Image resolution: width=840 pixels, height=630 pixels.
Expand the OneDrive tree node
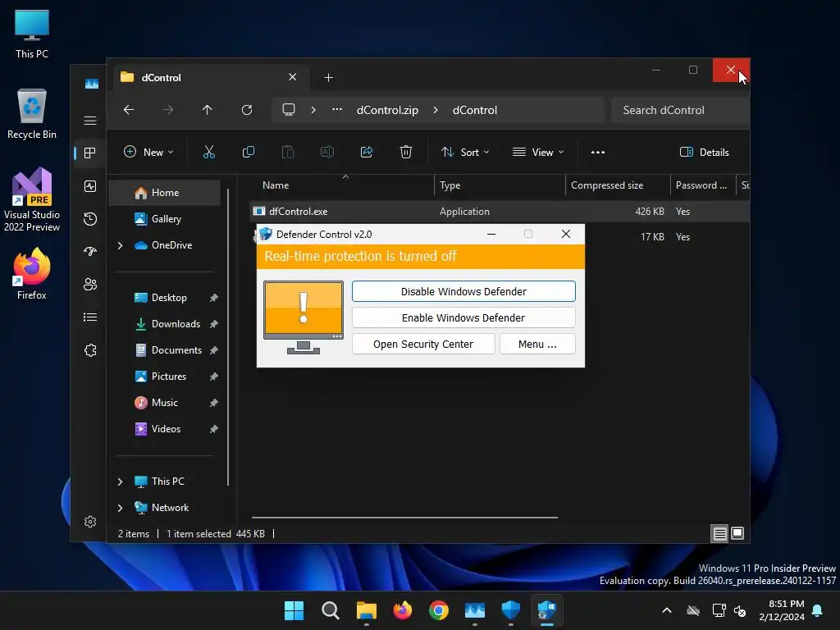pos(120,245)
